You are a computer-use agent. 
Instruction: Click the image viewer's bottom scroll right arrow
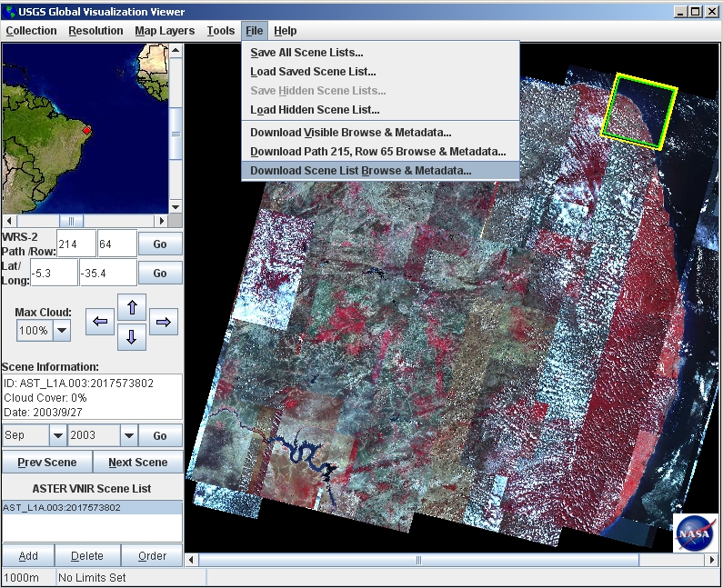pos(712,560)
